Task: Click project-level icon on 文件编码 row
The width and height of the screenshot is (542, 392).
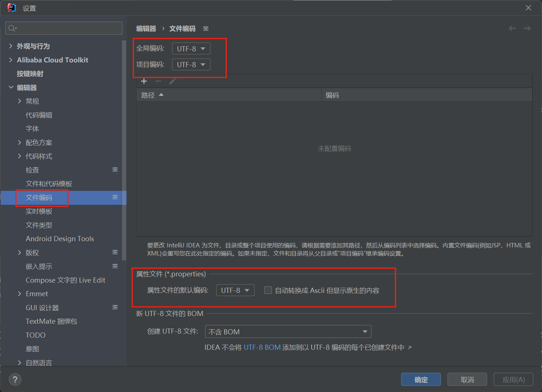Action: (115, 197)
